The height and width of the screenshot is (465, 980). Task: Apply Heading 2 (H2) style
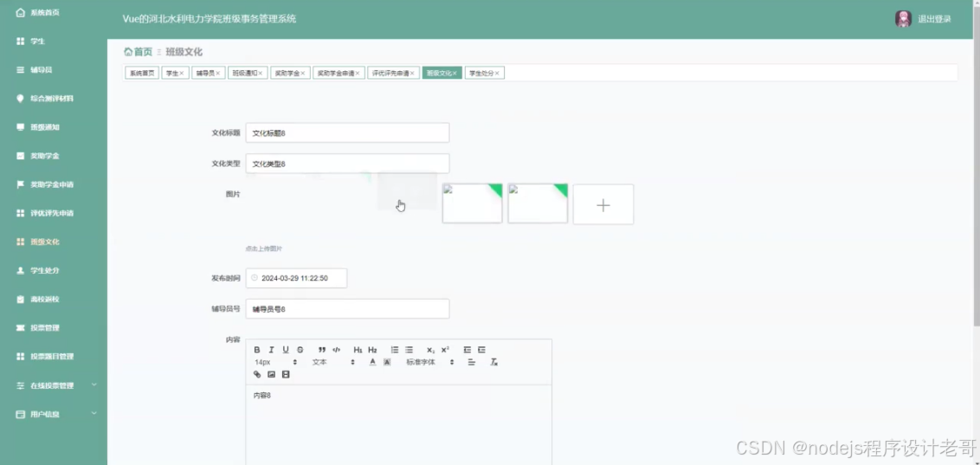(x=372, y=350)
